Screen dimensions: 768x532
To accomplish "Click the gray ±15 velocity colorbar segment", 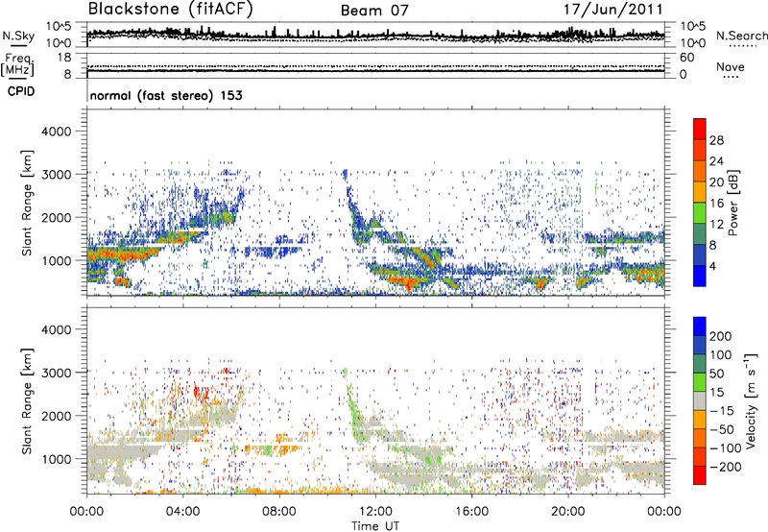I will coord(700,400).
